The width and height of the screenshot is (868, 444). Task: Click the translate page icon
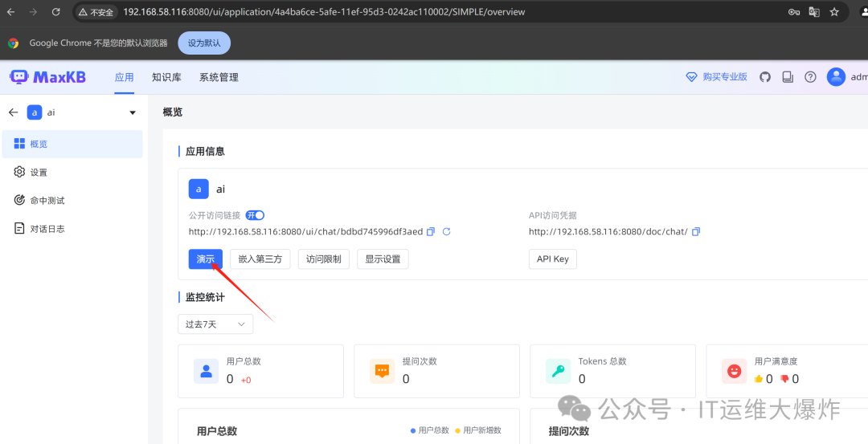[813, 11]
